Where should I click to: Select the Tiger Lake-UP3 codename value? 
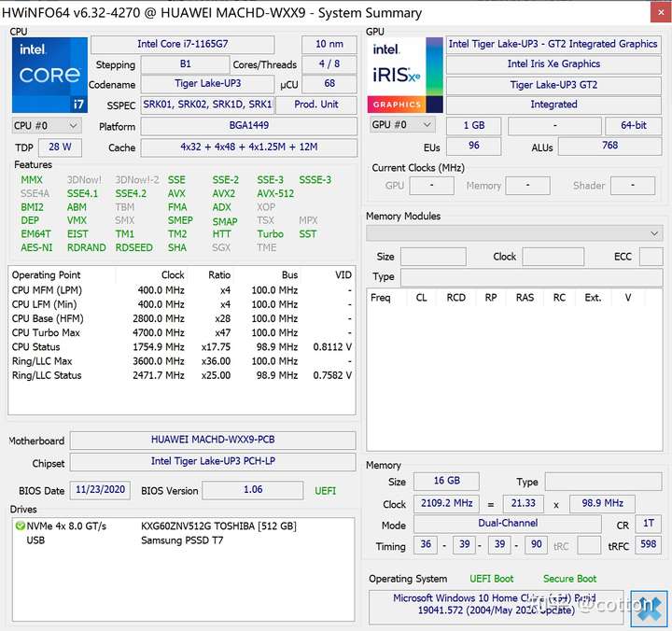tap(207, 84)
